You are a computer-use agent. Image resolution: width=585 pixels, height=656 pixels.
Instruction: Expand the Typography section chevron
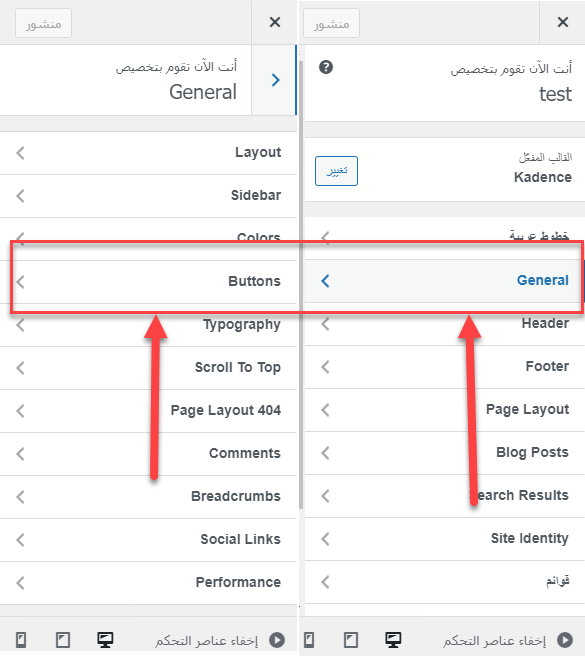coord(21,324)
